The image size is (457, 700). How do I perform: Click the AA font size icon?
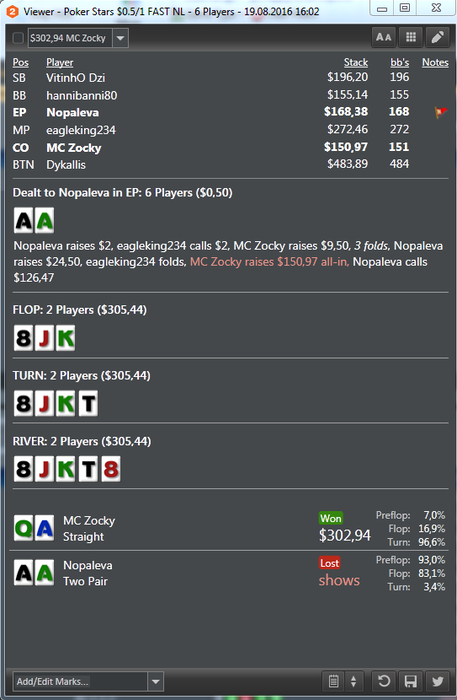(383, 38)
